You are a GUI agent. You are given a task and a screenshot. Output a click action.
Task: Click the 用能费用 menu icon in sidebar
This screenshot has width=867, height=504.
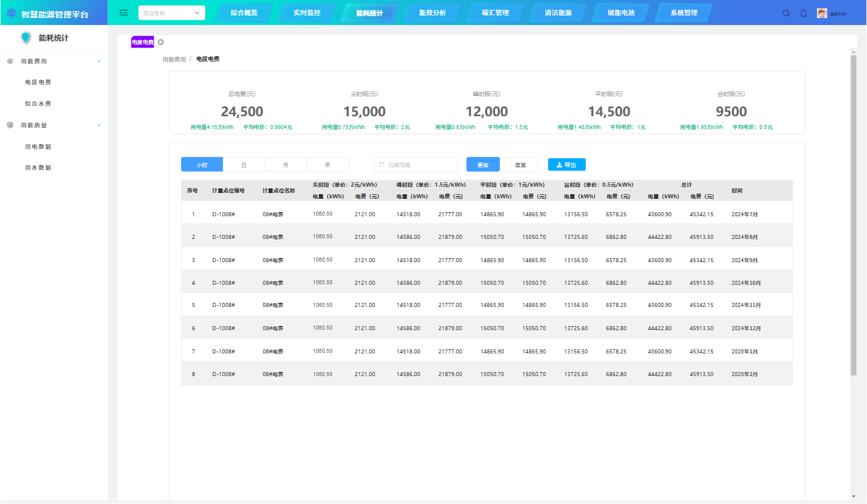pyautogui.click(x=10, y=61)
